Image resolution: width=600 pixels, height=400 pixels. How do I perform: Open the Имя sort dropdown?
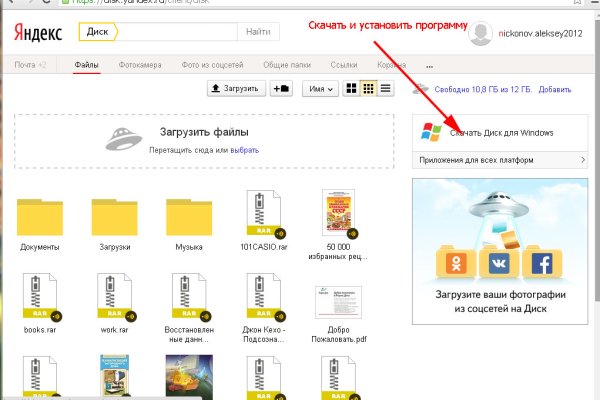click(x=319, y=89)
